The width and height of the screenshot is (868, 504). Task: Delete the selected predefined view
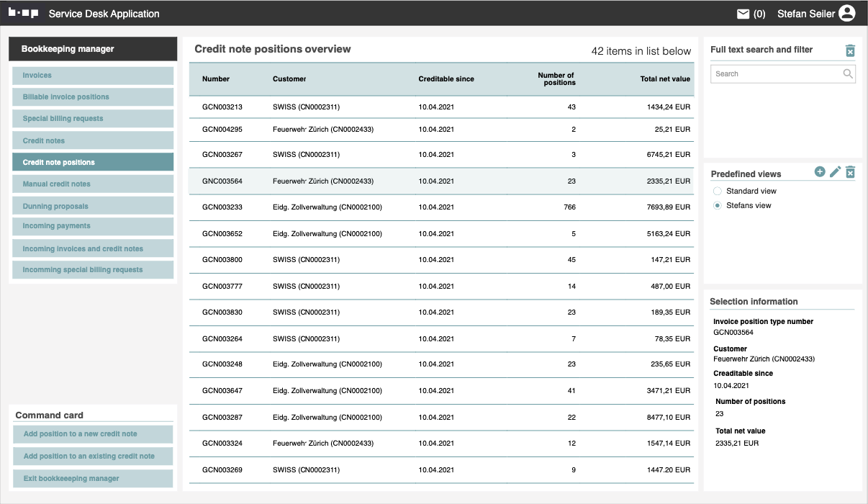850,172
